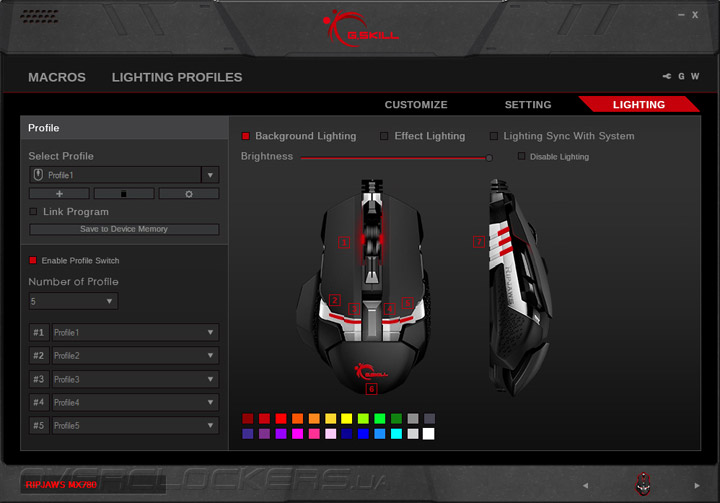Go to previous device with left arrow
The width and height of the screenshot is (720, 503).
tap(585, 486)
